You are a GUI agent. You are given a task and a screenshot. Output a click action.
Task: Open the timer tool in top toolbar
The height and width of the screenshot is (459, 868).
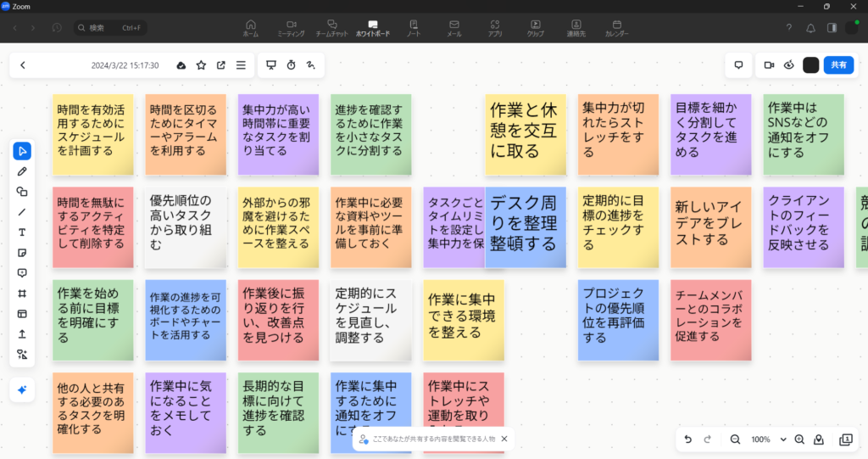pyautogui.click(x=291, y=65)
